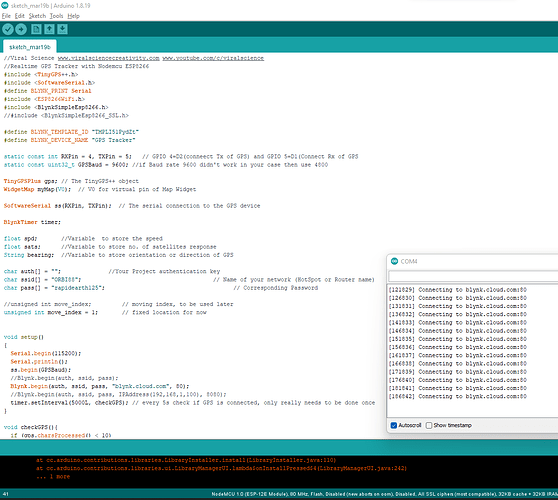The width and height of the screenshot is (558, 500).
Task: Click the LibraryInstaller.java:110 error line
Action: pos(186,460)
